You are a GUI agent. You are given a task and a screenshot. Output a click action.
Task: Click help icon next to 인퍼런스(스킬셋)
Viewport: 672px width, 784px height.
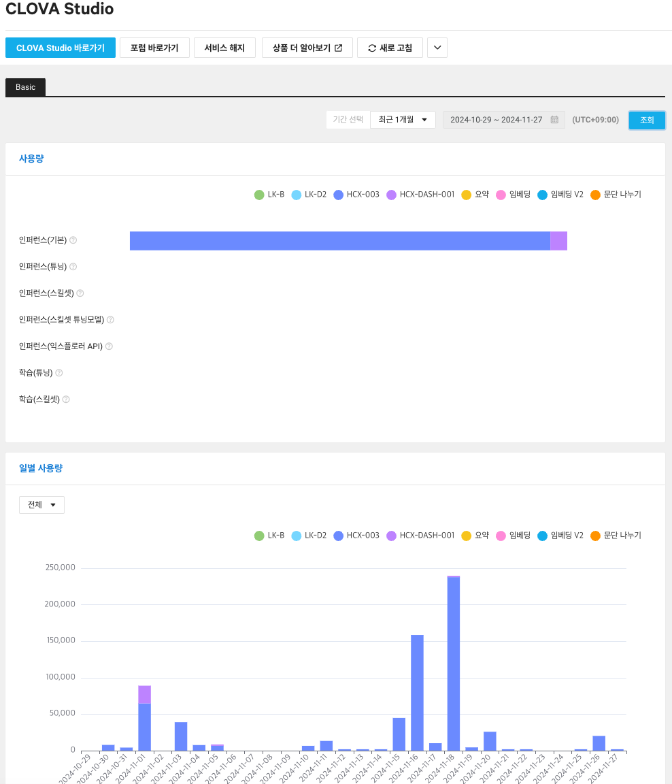(x=80, y=293)
